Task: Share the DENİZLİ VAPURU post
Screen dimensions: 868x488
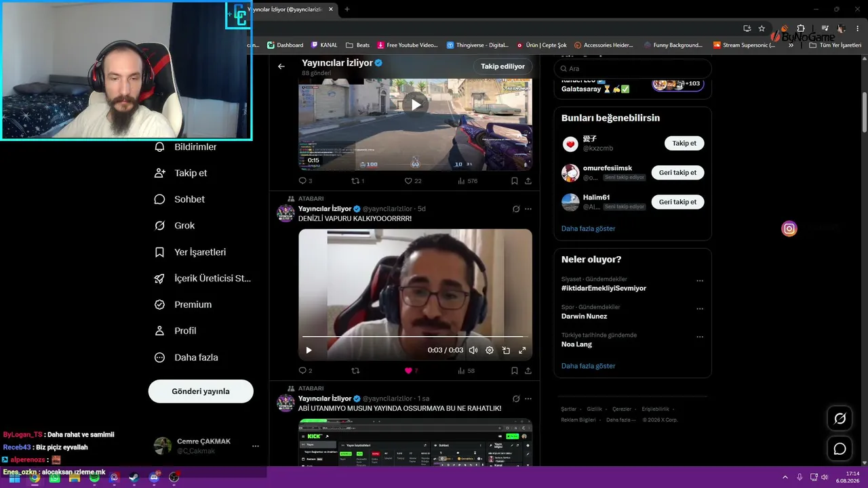Action: tap(528, 371)
